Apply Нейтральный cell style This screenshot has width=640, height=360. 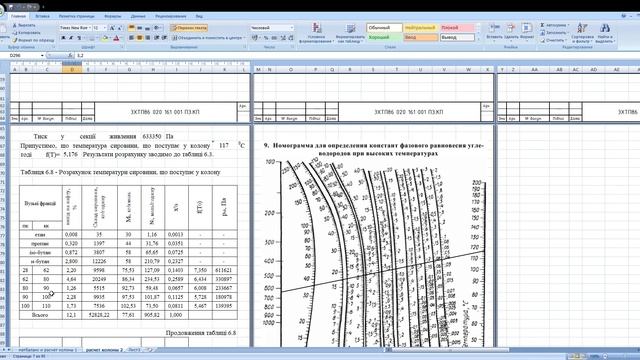point(420,28)
